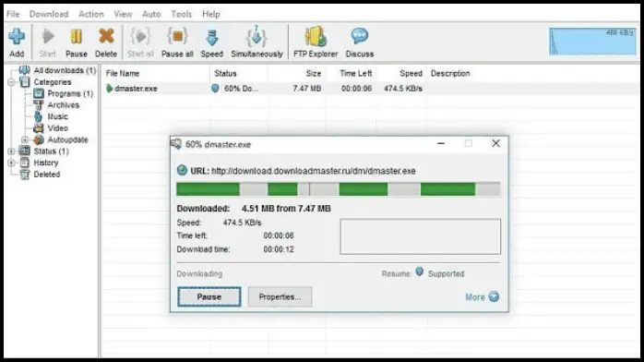Open the File menu
The image size is (644, 362).
pyautogui.click(x=13, y=14)
